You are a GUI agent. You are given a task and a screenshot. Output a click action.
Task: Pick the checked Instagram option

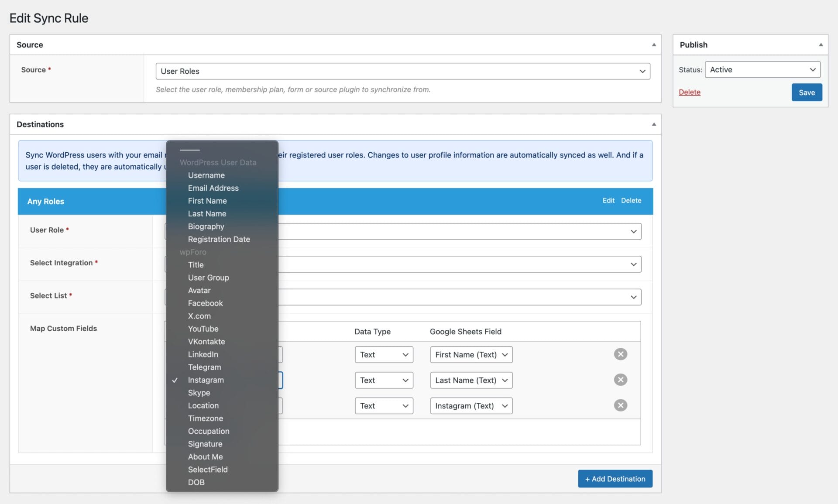pyautogui.click(x=206, y=380)
